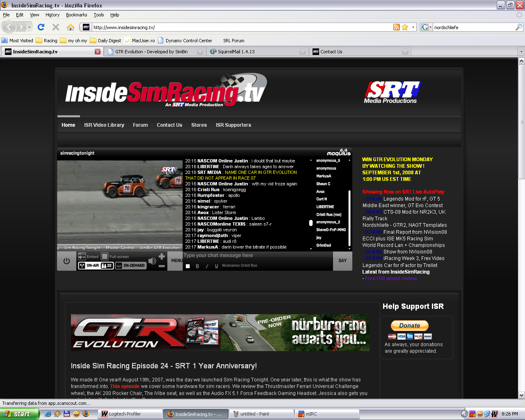The width and height of the screenshot is (525, 420).
Task: Apply underline to chat text
Action: point(217,266)
